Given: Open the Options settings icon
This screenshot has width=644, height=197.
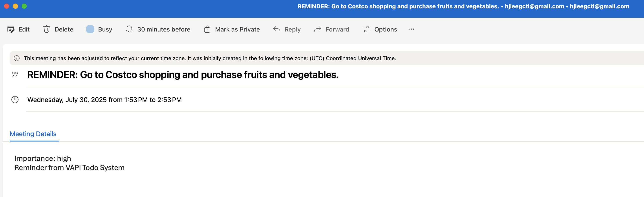Looking at the screenshot, I should [x=366, y=29].
